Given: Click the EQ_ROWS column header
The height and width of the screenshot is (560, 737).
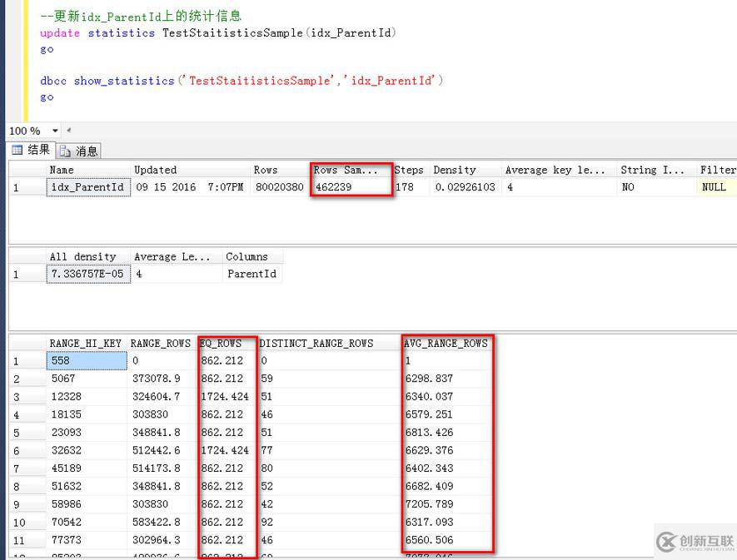Looking at the screenshot, I should click(227, 344).
